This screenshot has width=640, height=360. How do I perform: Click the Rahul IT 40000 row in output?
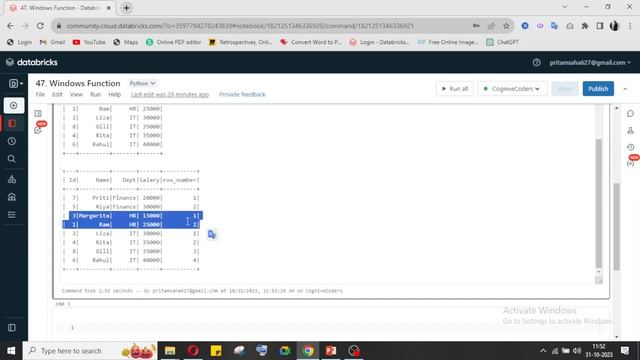131,260
